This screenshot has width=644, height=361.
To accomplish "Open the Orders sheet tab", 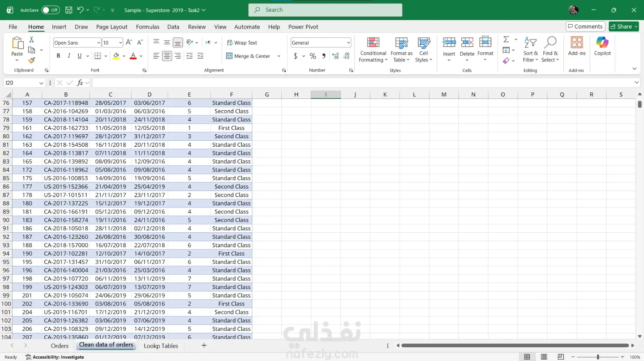I will point(60,346).
